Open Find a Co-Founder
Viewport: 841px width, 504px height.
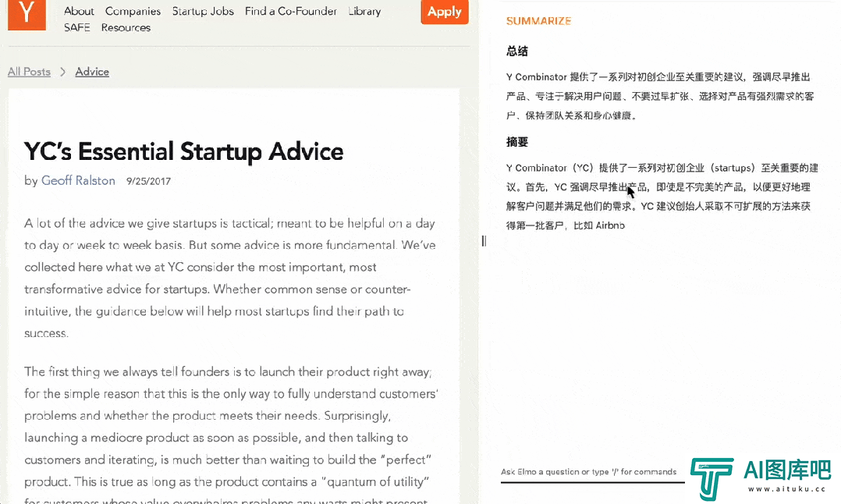coord(291,11)
